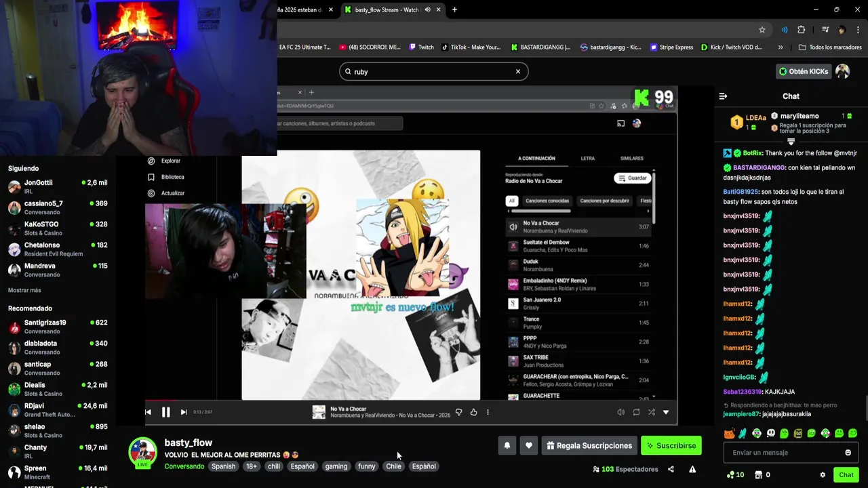
Task: Like the song with thumbs up icon
Action: [x=473, y=412]
